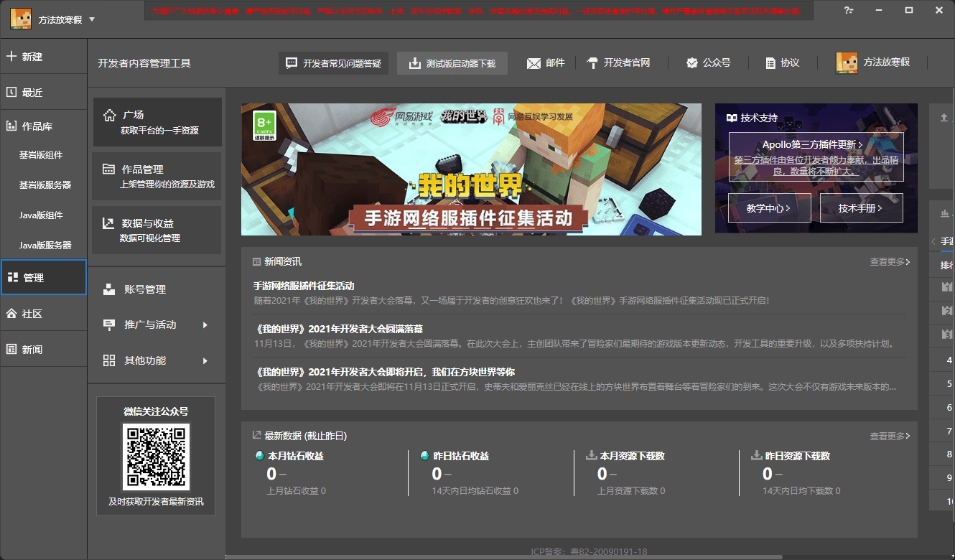Screen dimensions: 955x560
Task: Click the WeChat QR code image
Action: tap(156, 457)
